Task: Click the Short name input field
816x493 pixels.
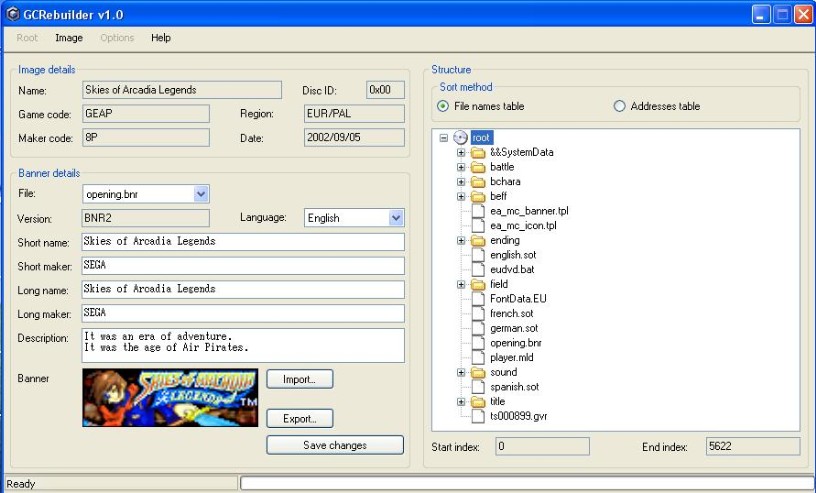Action: (243, 242)
